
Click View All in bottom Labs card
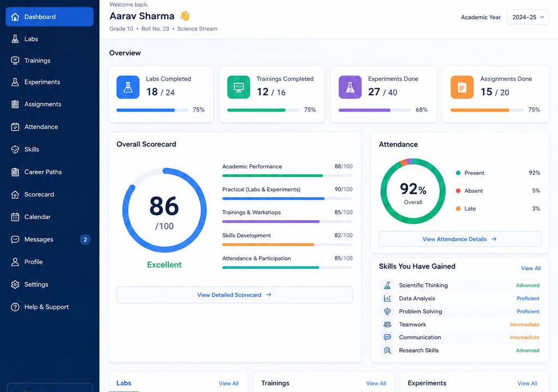click(228, 383)
